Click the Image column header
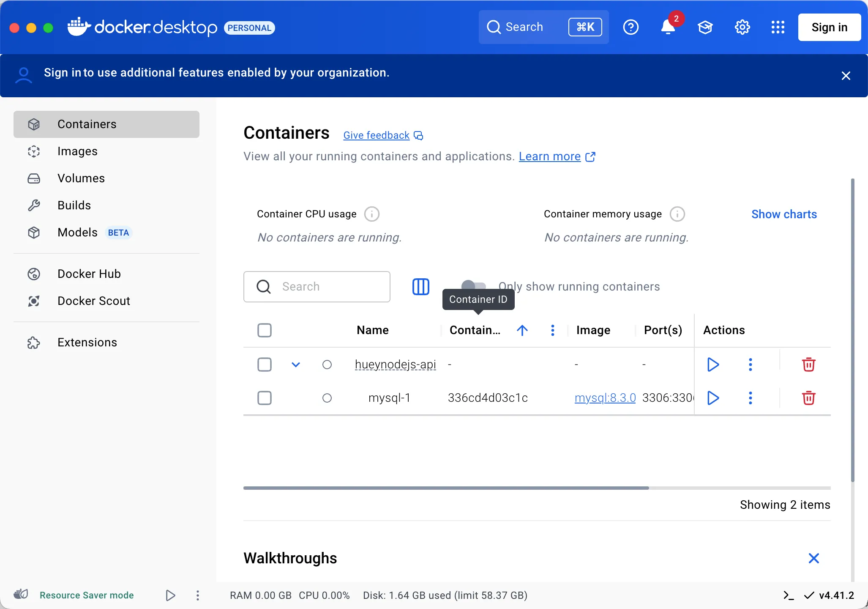The image size is (868, 609). pos(593,330)
